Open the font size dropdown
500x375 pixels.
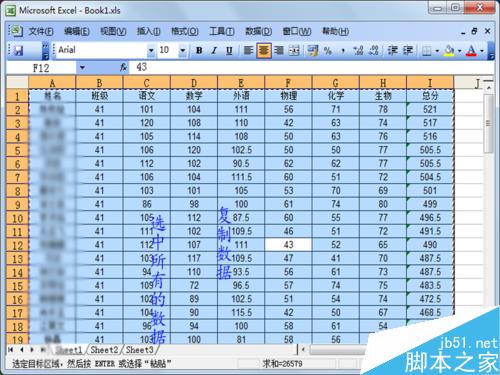pyautogui.click(x=182, y=51)
